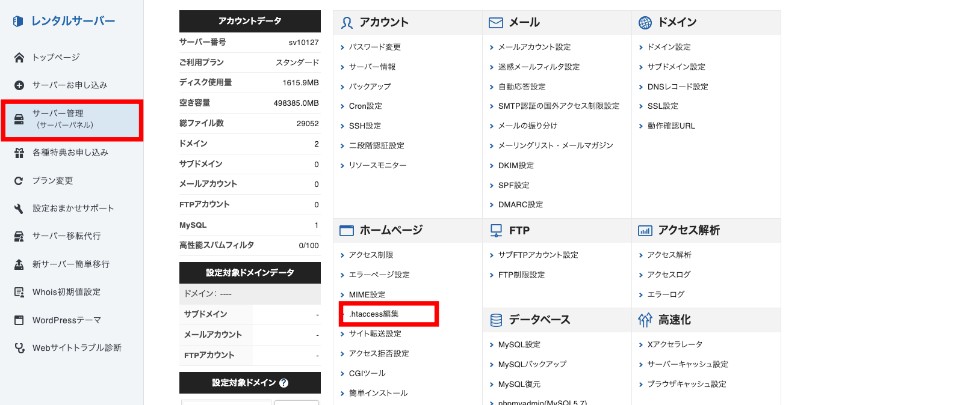
Task: Open the リソースモニター link
Action: click(377, 165)
